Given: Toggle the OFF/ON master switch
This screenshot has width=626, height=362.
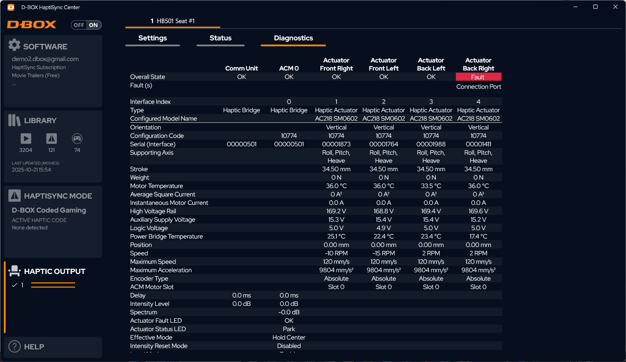Looking at the screenshot, I should 86,25.
